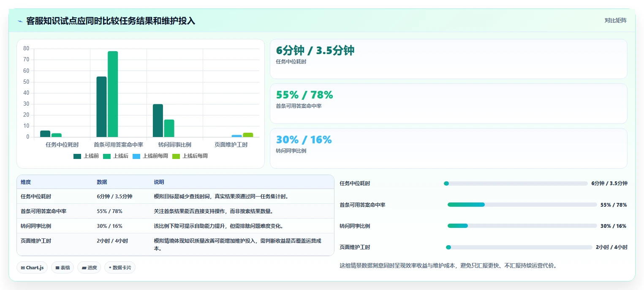Click the 上线后 bar for 首条可用答案命中率
This screenshot has width=644, height=290.
click(113, 94)
